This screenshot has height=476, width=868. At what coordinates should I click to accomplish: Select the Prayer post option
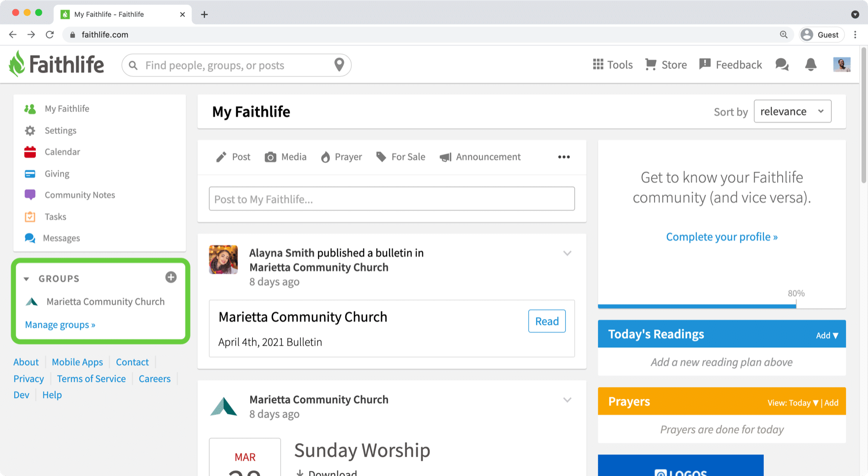click(341, 157)
